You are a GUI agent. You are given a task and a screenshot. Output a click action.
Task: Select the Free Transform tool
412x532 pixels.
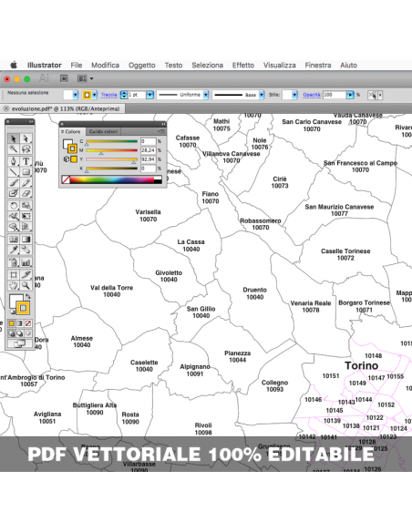click(26, 216)
